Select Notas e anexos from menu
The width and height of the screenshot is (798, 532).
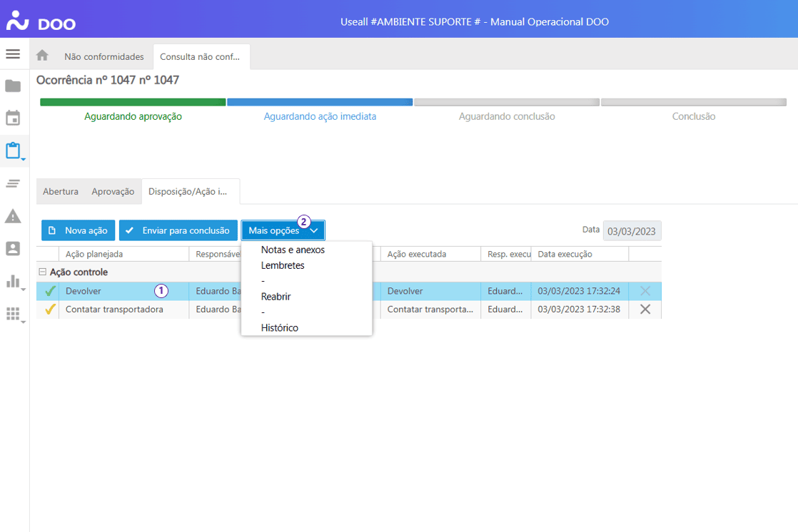point(293,250)
